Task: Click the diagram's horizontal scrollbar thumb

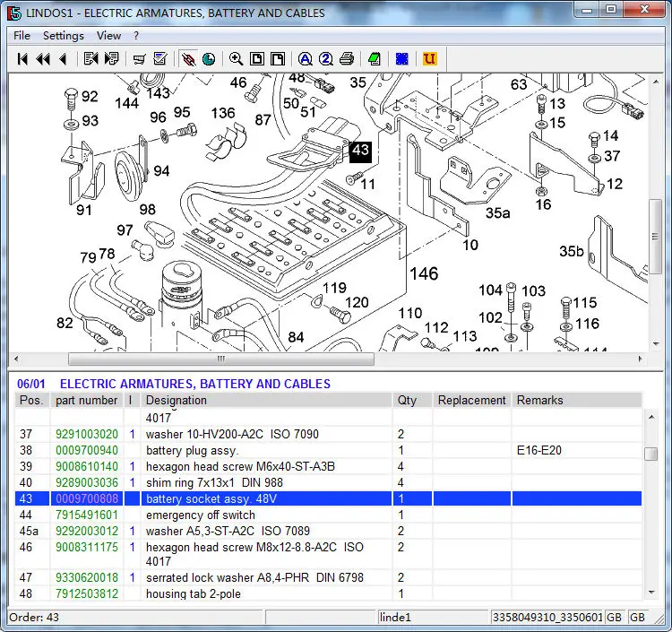Action: click(x=221, y=359)
